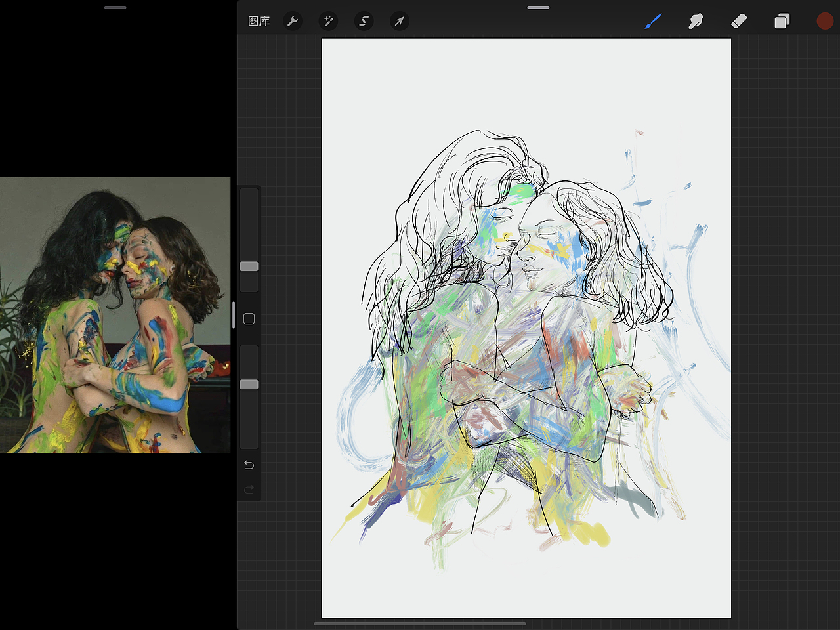Tap the home indicator bar at bottom
Image resolution: width=840 pixels, height=630 pixels.
coord(420,623)
